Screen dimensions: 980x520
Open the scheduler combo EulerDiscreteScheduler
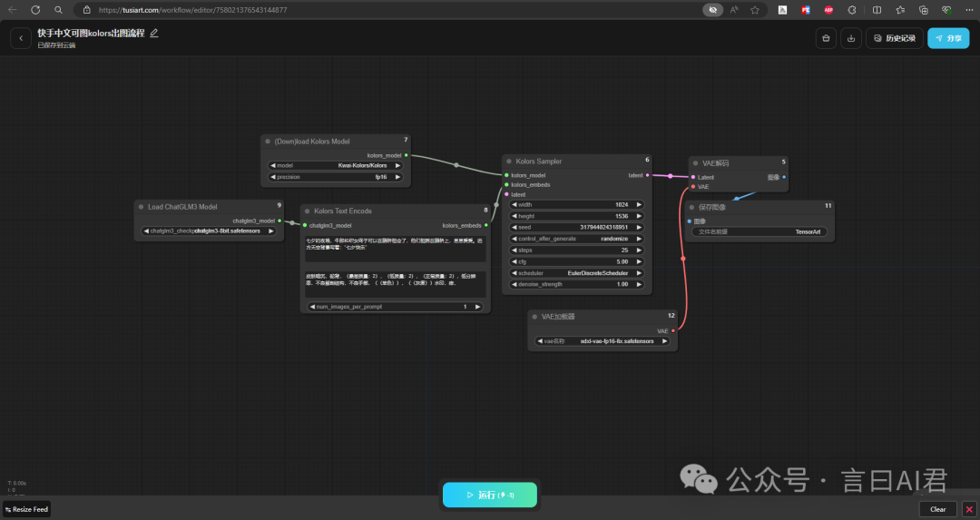[x=576, y=273]
